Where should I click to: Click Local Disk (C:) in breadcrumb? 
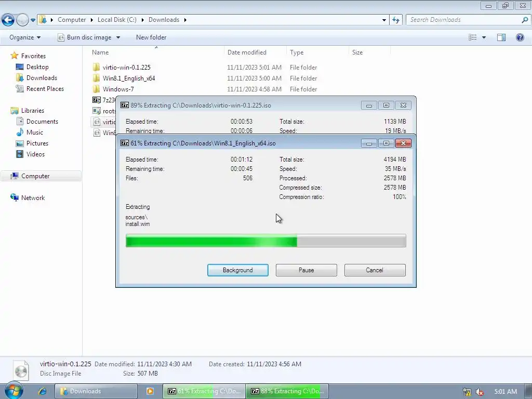click(117, 20)
